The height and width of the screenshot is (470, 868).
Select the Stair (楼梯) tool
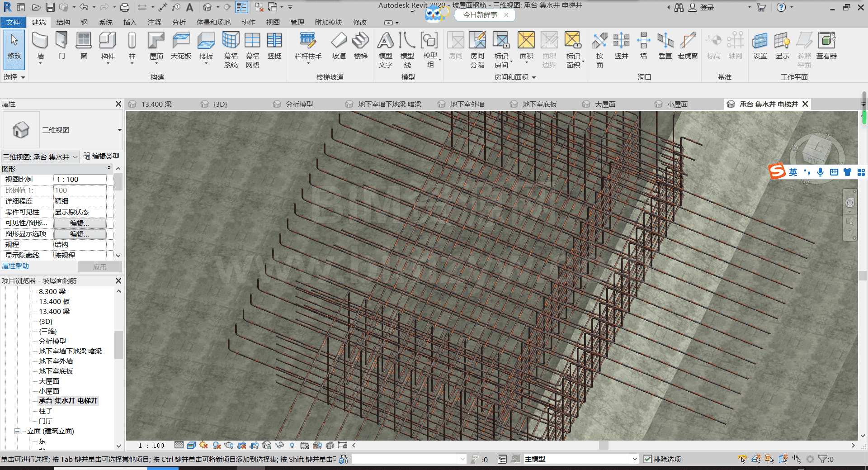click(x=360, y=46)
